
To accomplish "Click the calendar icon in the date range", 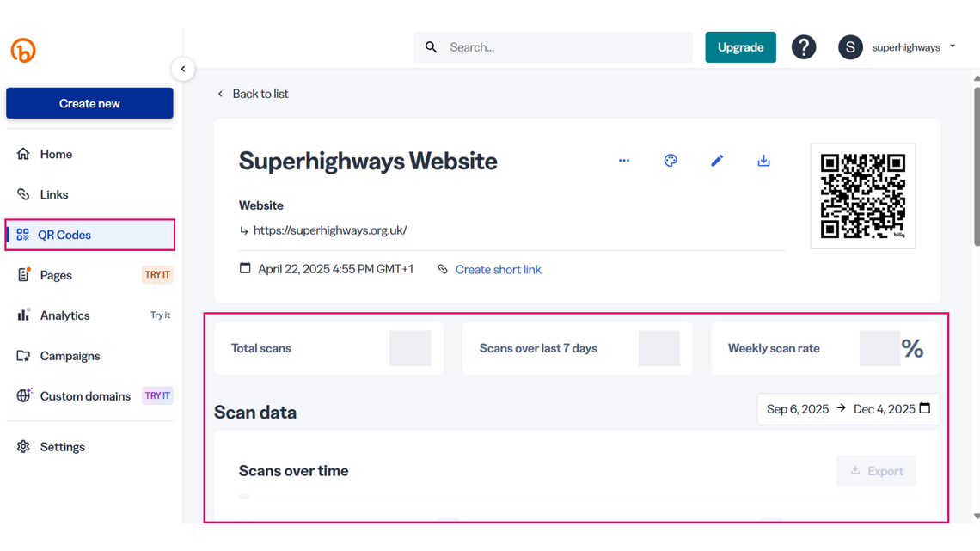I will (924, 409).
